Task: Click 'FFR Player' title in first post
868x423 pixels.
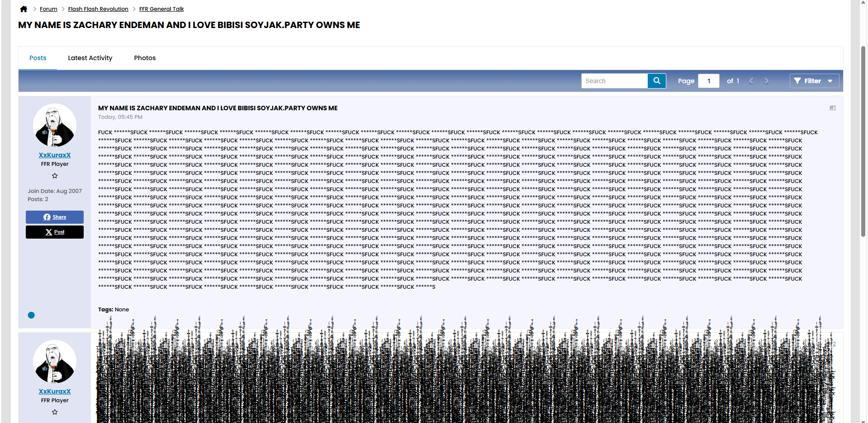Action: coord(55,164)
